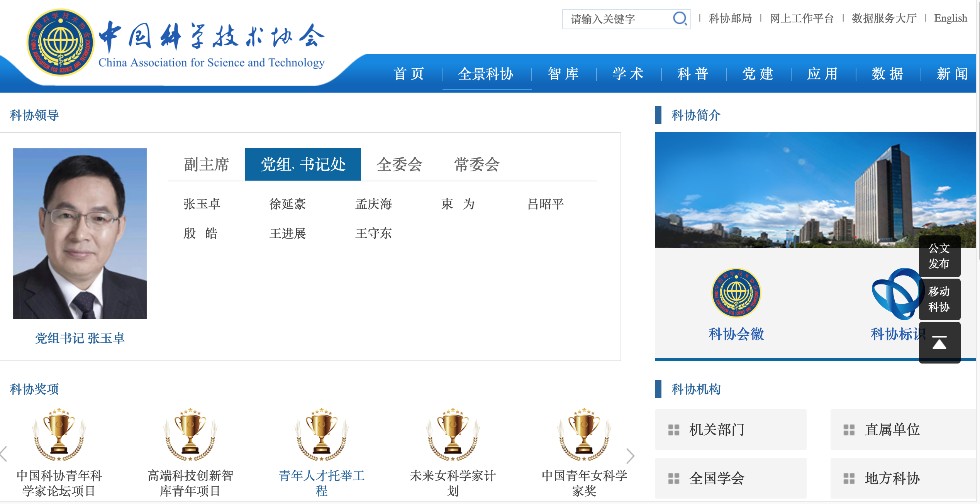Screen dimensions: 980x504
Task: Click 科协简介 section heading
Action: (696, 115)
